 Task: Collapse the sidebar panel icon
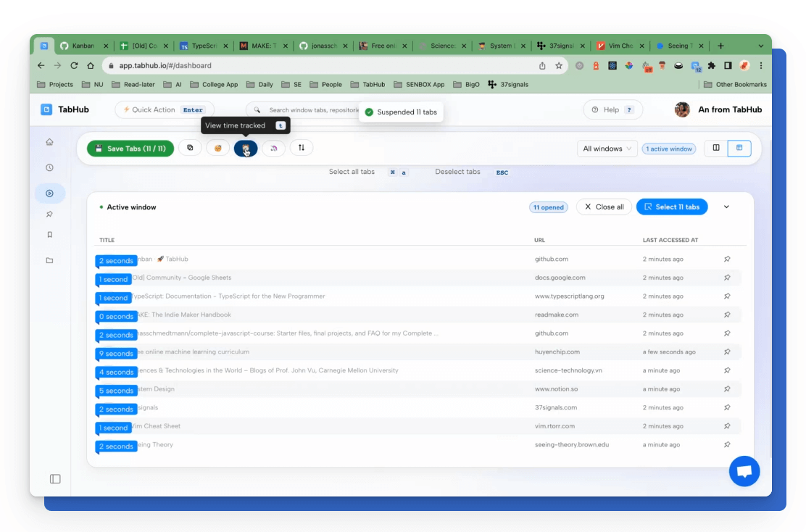pos(55,479)
